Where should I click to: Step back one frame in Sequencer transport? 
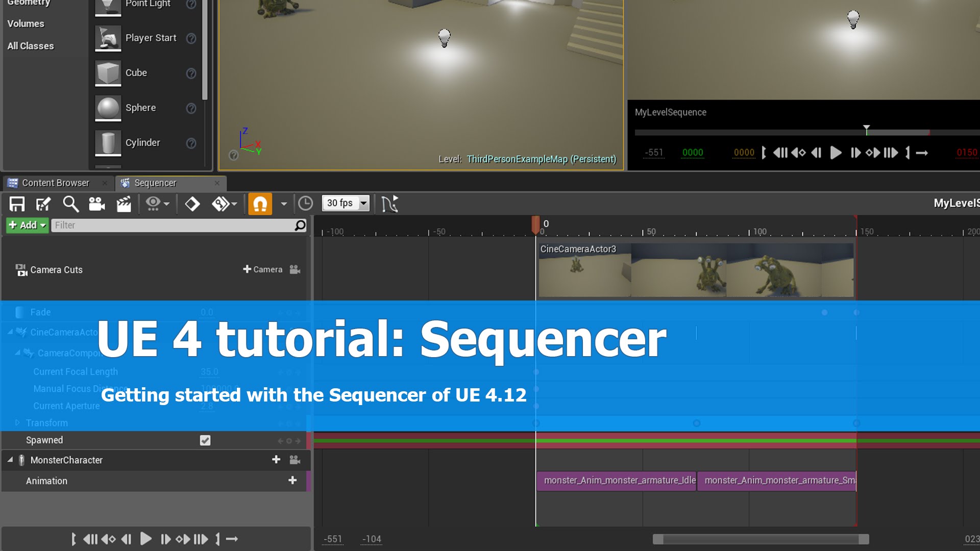126,539
